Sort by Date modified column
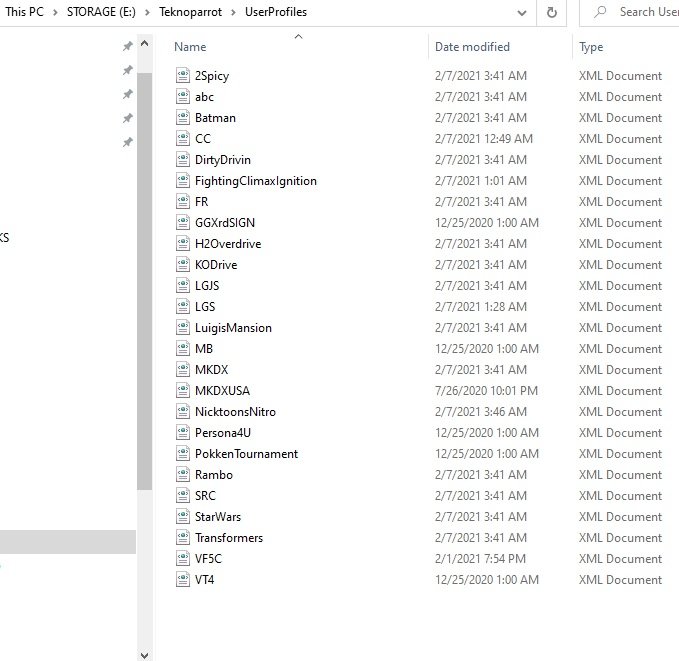The image size is (679, 661). tap(472, 47)
